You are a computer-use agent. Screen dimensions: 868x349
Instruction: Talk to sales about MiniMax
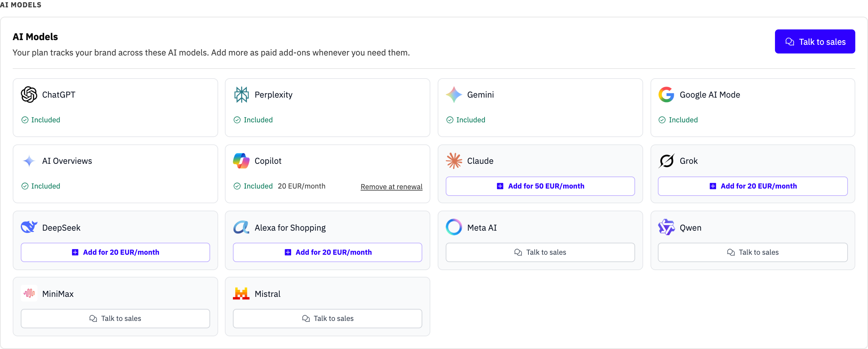(115, 319)
